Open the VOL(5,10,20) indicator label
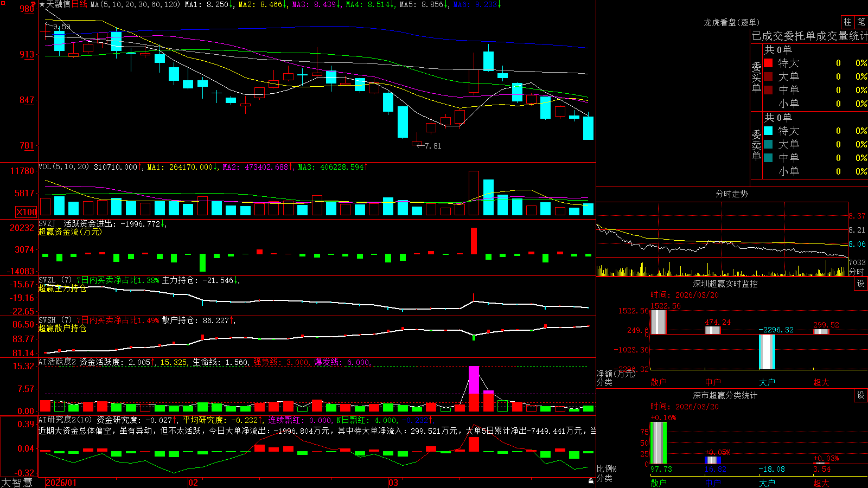 63,167
